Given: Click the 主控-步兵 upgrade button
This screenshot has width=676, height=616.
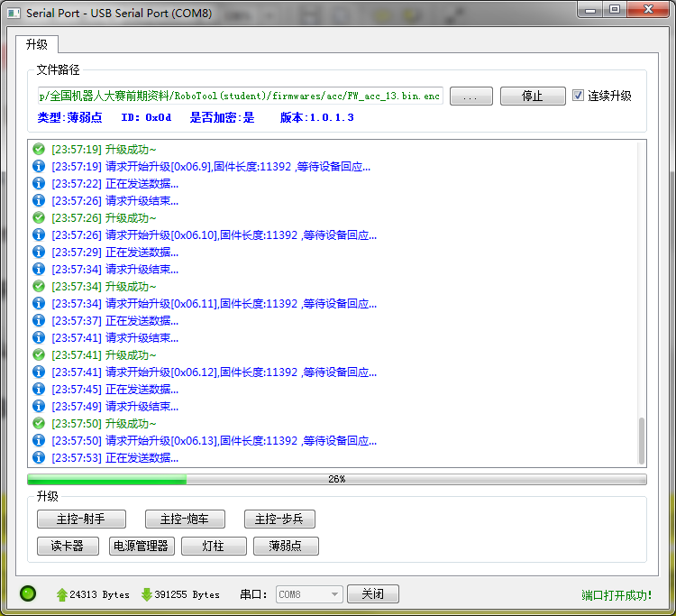Looking at the screenshot, I should tap(279, 519).
